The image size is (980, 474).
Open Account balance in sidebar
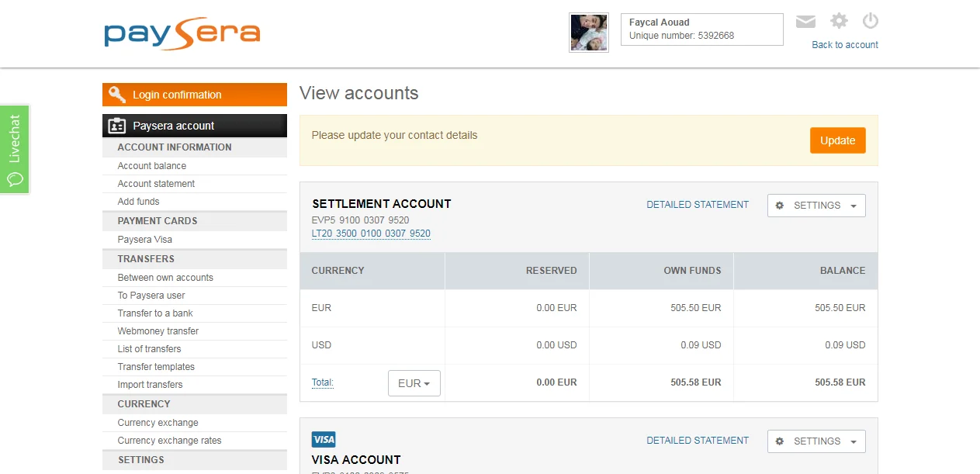pyautogui.click(x=152, y=166)
